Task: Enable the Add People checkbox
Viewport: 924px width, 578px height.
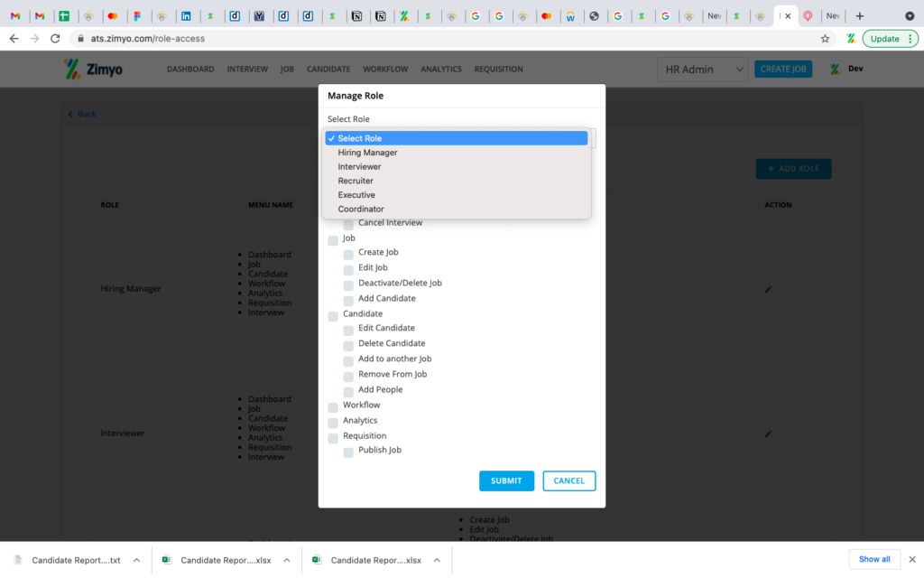Action: point(348,391)
